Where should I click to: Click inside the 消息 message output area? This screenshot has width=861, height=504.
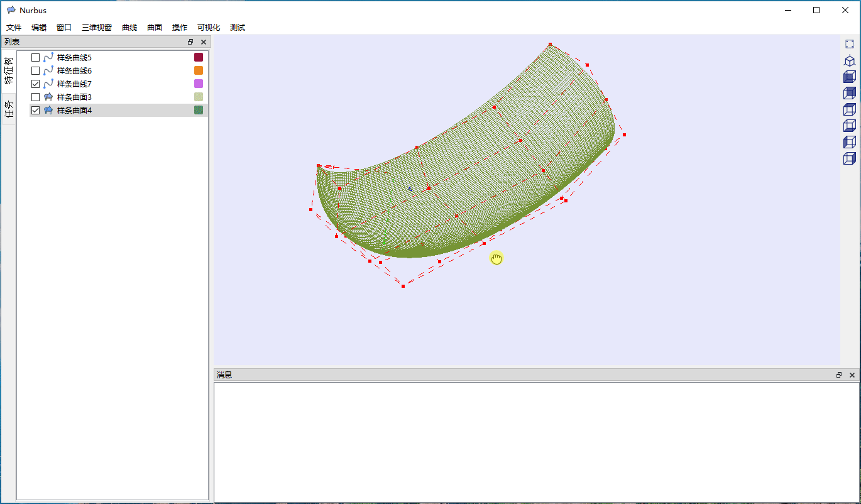[536, 442]
